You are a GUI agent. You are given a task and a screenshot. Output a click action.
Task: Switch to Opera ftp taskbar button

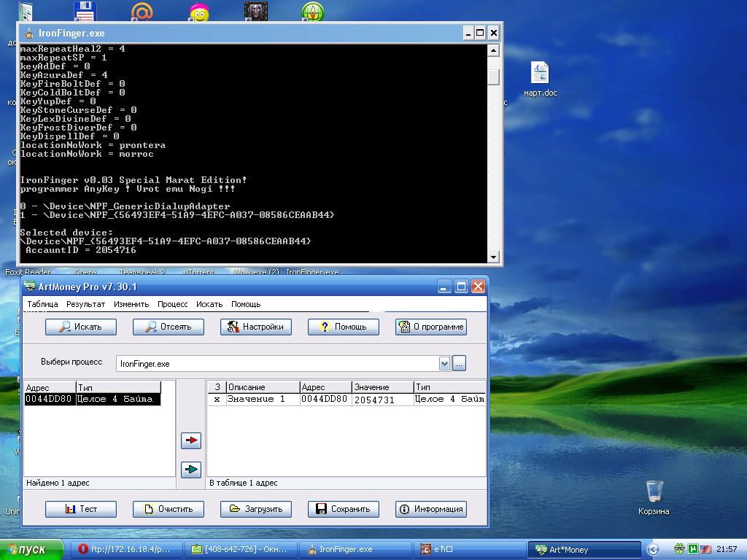(127, 550)
